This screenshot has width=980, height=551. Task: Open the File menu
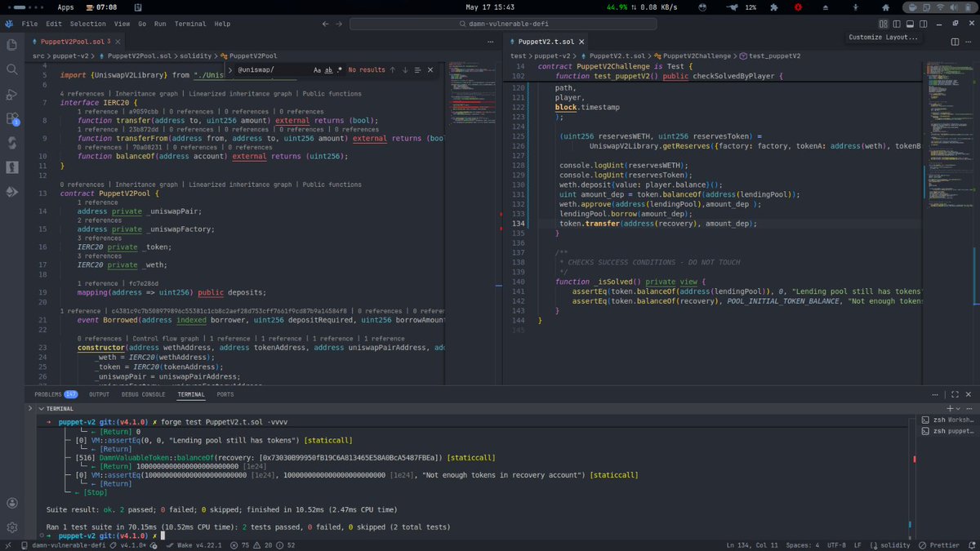pos(30,24)
